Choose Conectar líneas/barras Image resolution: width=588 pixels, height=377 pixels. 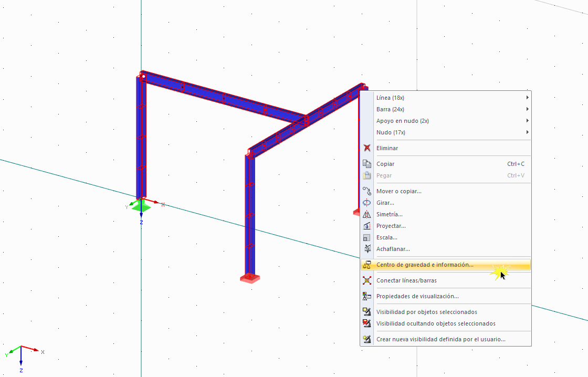pyautogui.click(x=446, y=280)
